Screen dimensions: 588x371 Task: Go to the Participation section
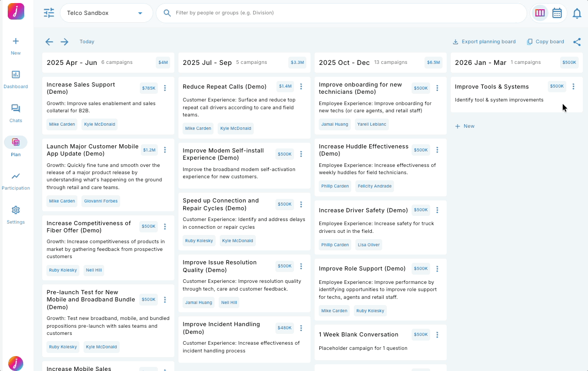pos(15,176)
